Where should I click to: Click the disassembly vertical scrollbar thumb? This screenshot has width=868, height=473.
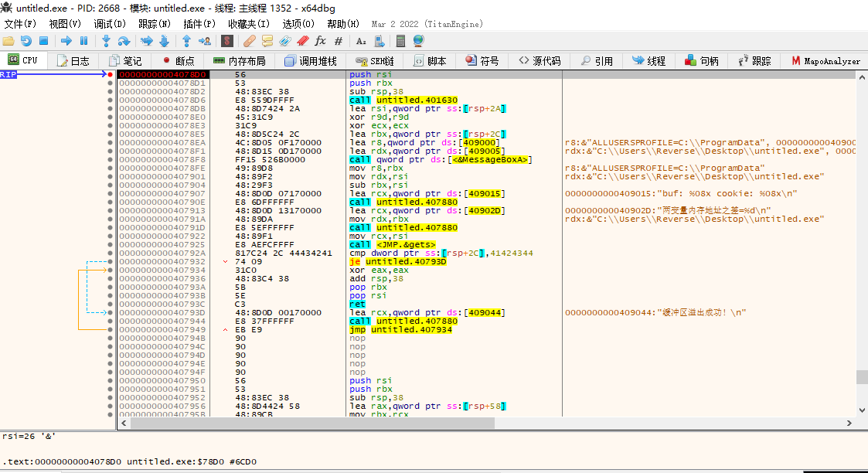[x=862, y=377]
